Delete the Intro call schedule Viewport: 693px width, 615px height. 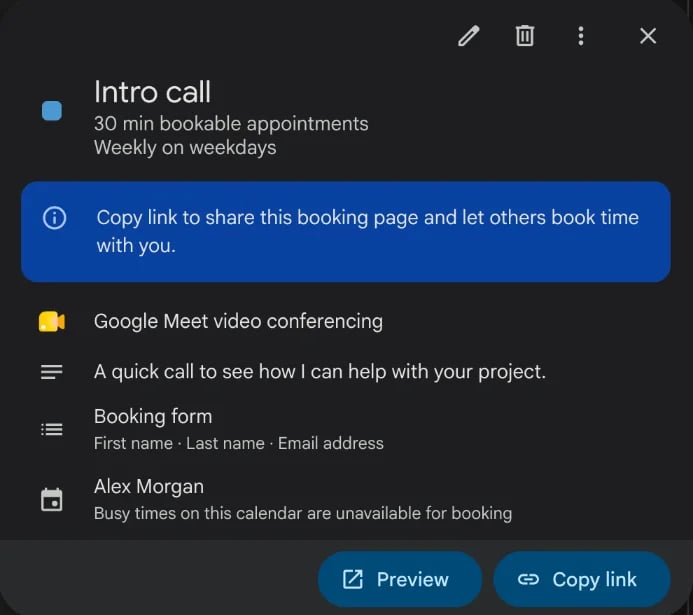pos(525,36)
